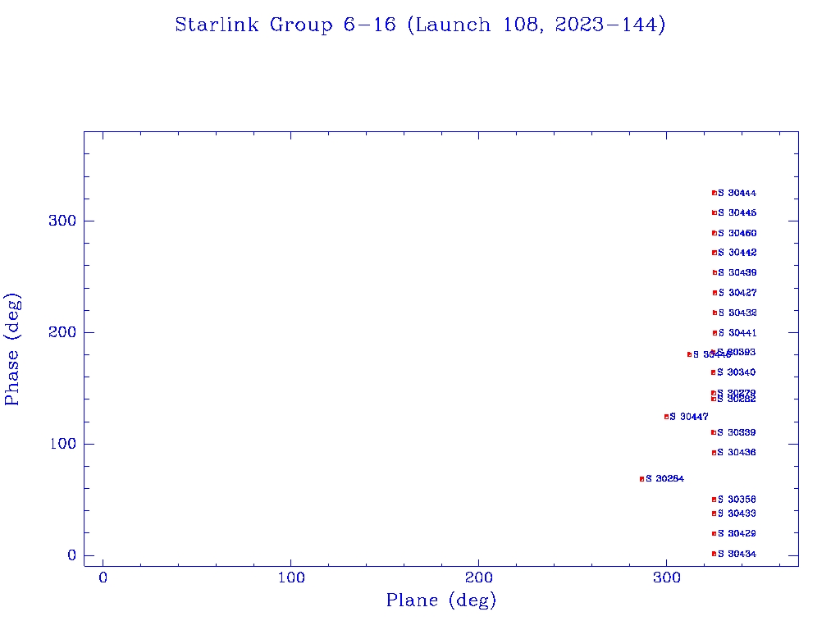This screenshot has width=840, height=630.
Task: Select the red marker beside S 30433
Action: click(714, 514)
